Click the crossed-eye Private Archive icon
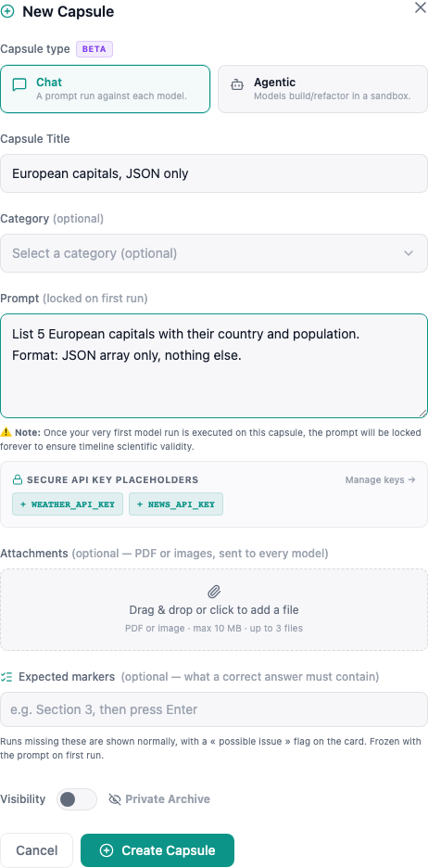Viewport: 428px width, 868px height. [x=115, y=799]
